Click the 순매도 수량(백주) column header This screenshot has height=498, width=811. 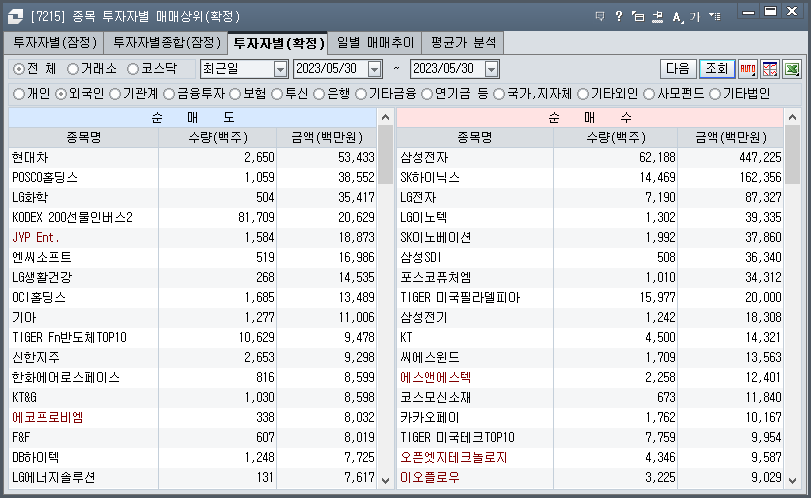point(218,138)
